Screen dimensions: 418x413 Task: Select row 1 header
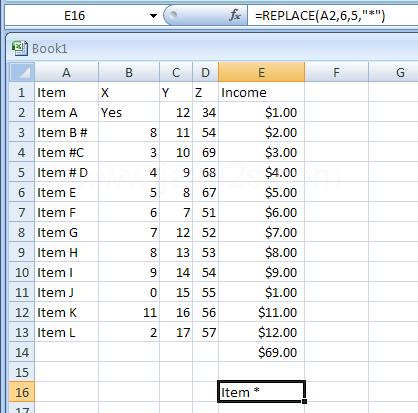(x=22, y=92)
